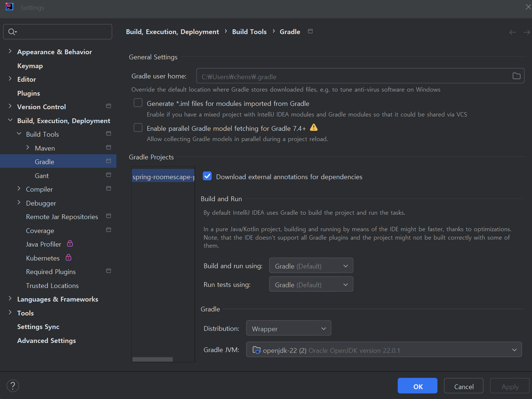Select Keymap in settings tree

tap(30, 66)
